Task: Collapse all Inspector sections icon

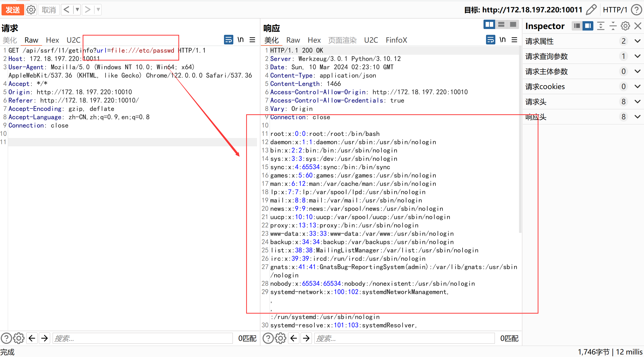Action: pyautogui.click(x=613, y=26)
